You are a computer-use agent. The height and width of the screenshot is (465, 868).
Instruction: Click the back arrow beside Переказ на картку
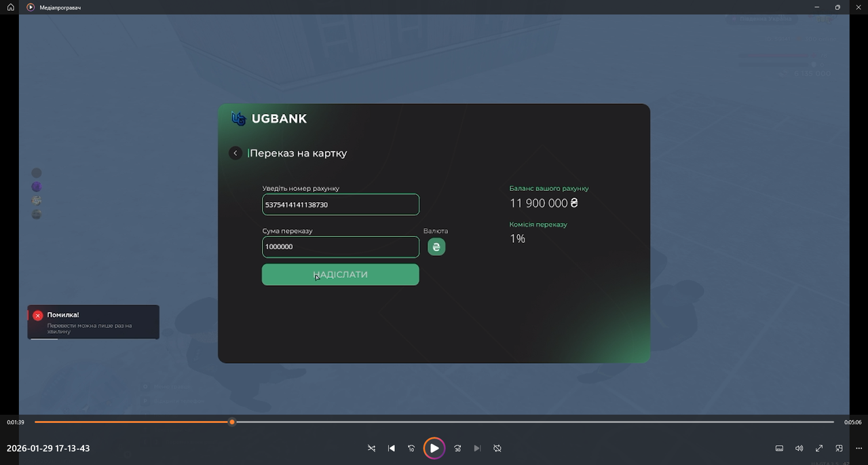coord(235,153)
